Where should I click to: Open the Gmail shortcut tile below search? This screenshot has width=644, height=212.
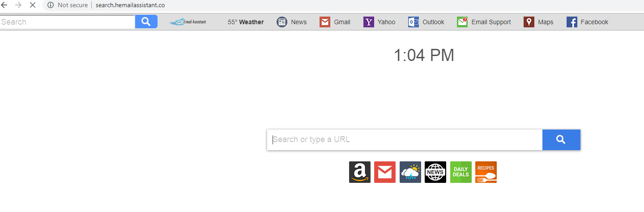(x=385, y=172)
